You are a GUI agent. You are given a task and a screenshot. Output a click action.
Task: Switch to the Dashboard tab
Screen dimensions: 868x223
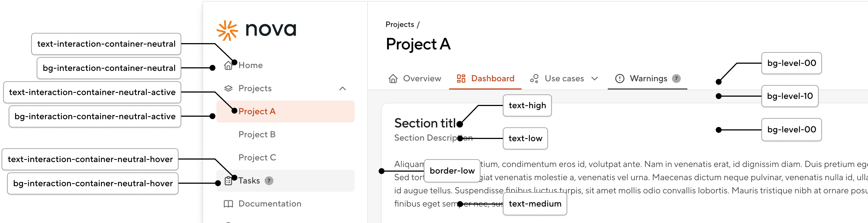(485, 79)
